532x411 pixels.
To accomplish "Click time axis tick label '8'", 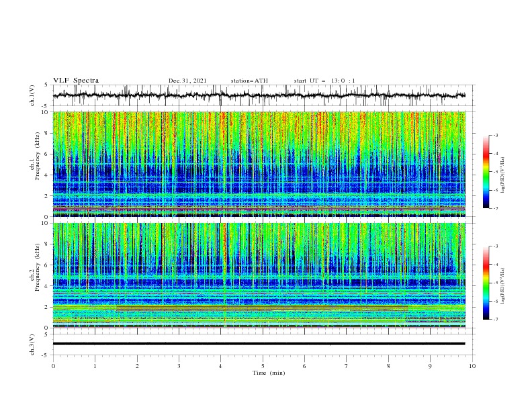I will click(388, 366).
